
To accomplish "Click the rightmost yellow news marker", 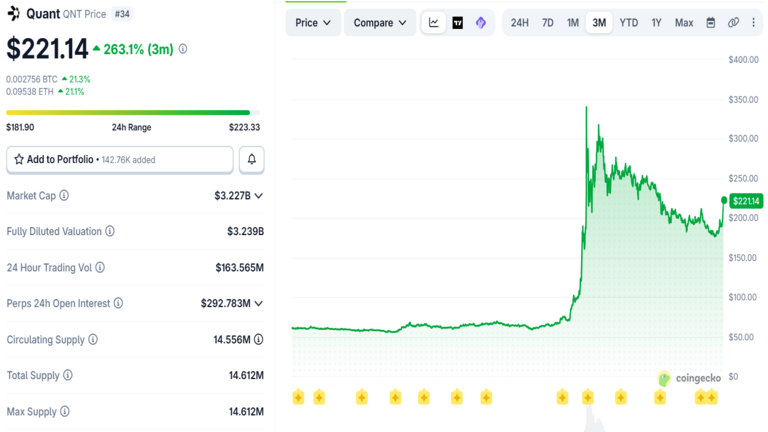I will (712, 397).
